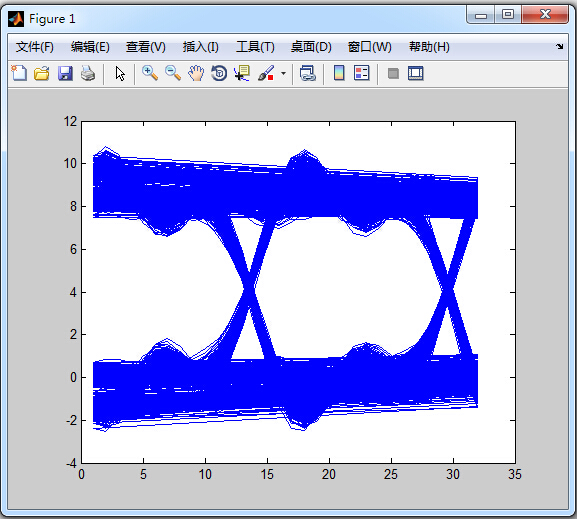Select the Zoom In magnifier tool

pyautogui.click(x=150, y=73)
